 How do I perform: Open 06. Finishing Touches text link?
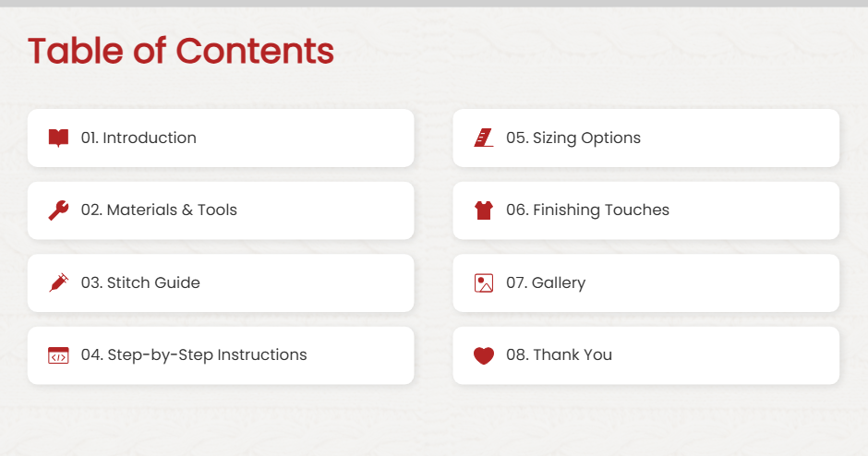[x=587, y=210]
